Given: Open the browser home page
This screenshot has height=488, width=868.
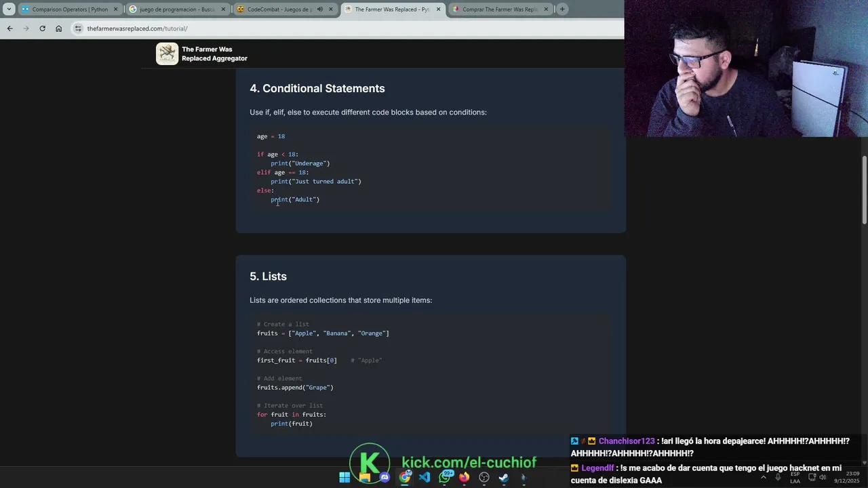Looking at the screenshot, I should pyautogui.click(x=58, y=28).
